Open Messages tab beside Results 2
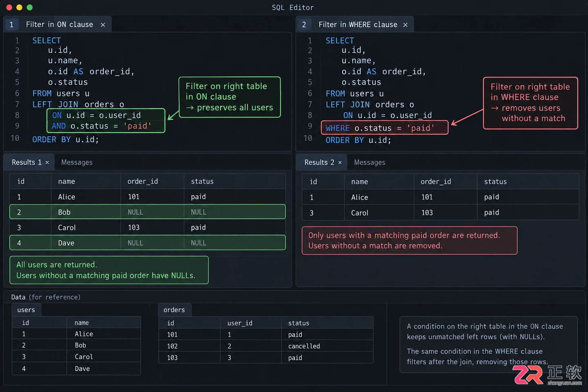588x392 pixels. click(x=370, y=163)
